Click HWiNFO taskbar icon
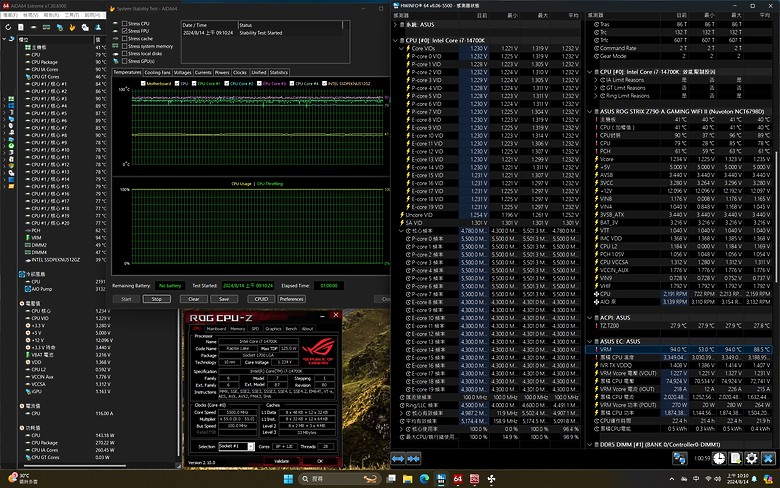780x488 pixels. [441, 479]
